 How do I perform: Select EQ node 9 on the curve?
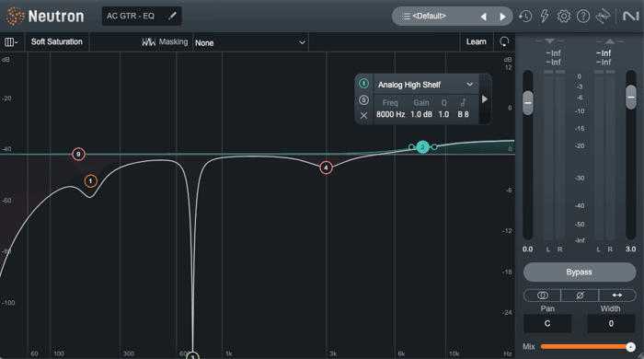tap(78, 154)
